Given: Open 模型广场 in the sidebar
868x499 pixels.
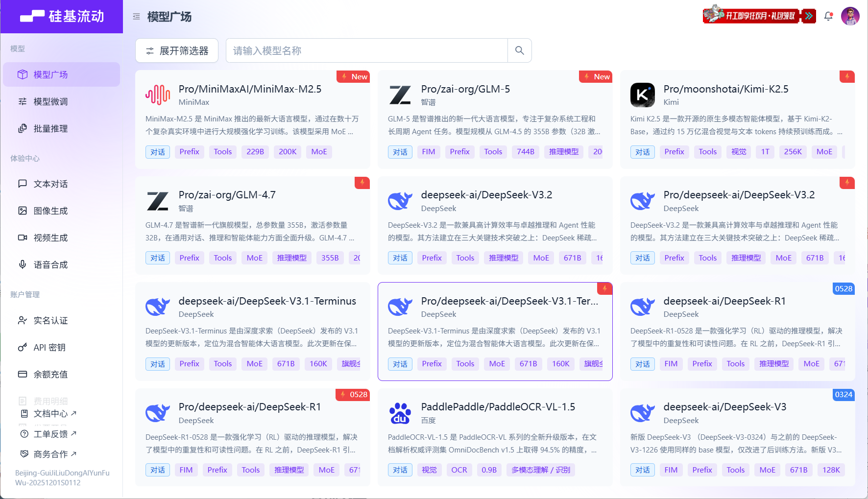Looking at the screenshot, I should coord(62,74).
